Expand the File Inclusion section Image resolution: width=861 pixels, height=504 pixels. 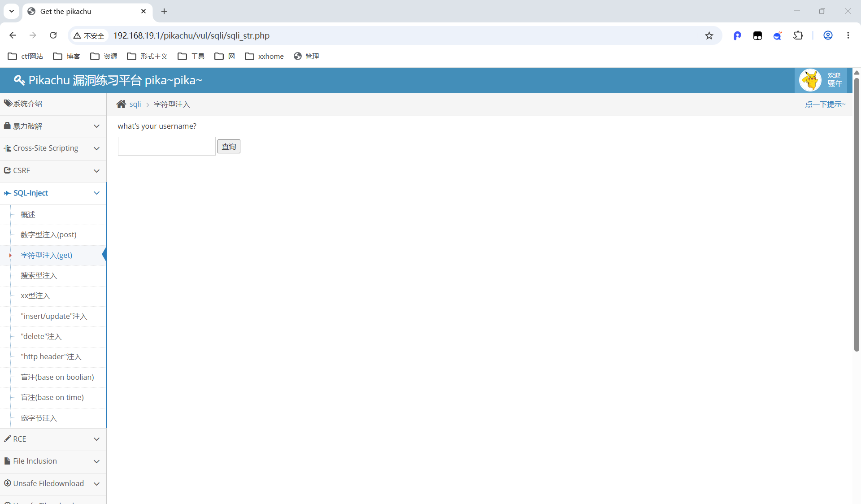[53, 461]
